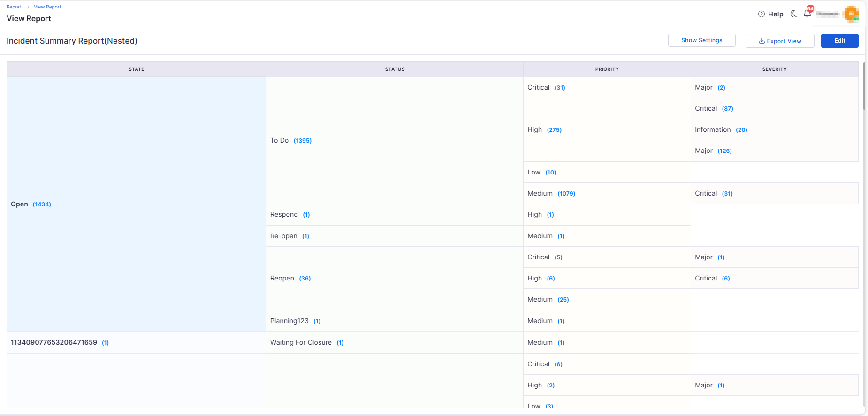Click High priority count 275
This screenshot has height=416, width=868.
tap(554, 130)
